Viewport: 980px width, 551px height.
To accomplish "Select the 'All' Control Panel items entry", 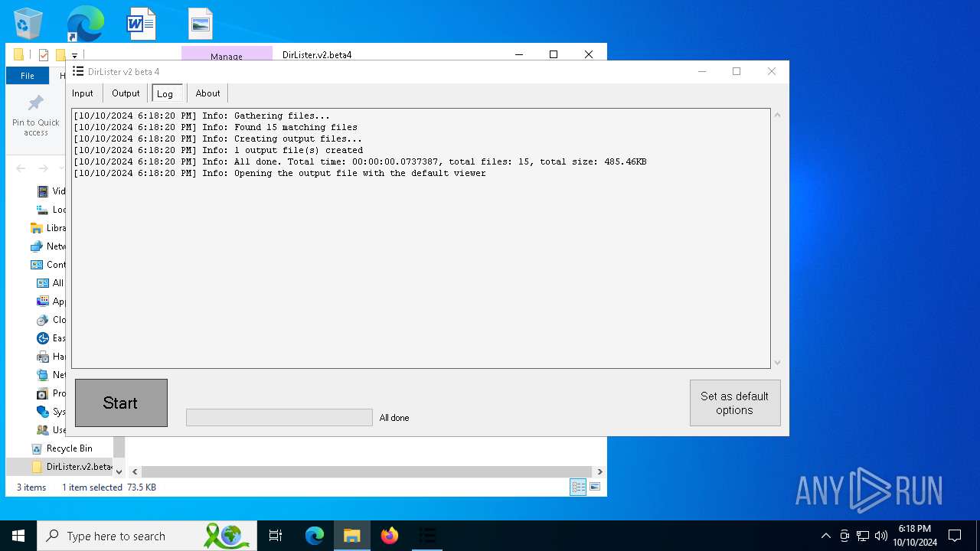I will click(x=51, y=283).
